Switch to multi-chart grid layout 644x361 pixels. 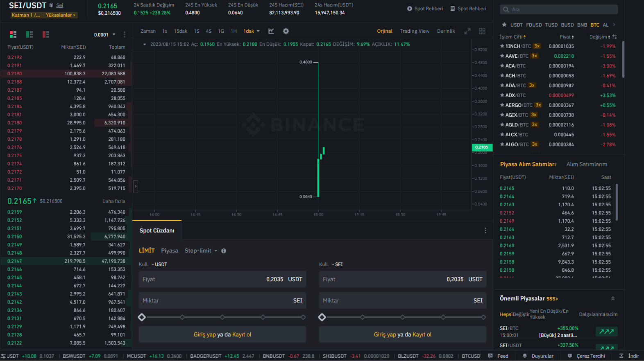[482, 31]
